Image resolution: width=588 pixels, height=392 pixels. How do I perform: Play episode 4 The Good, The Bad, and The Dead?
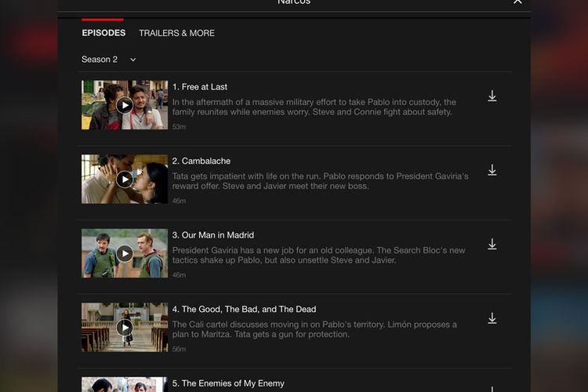(x=125, y=328)
